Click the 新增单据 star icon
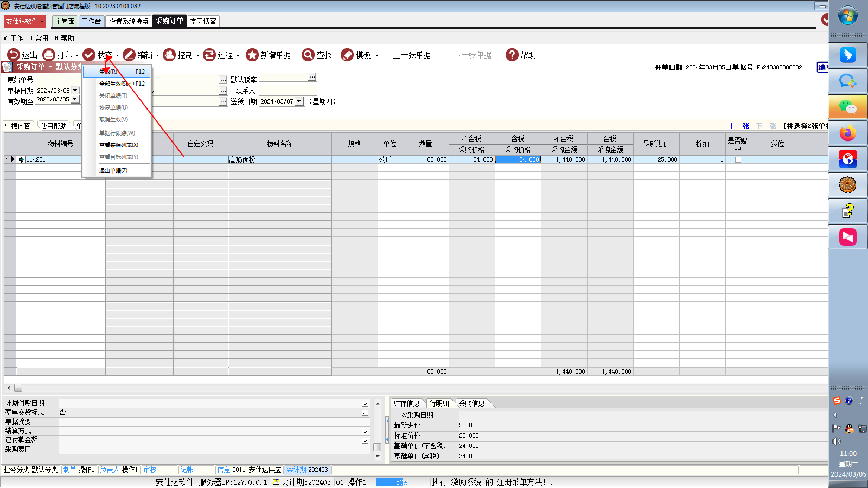Screen dimensions: 868x488 coord(252,55)
